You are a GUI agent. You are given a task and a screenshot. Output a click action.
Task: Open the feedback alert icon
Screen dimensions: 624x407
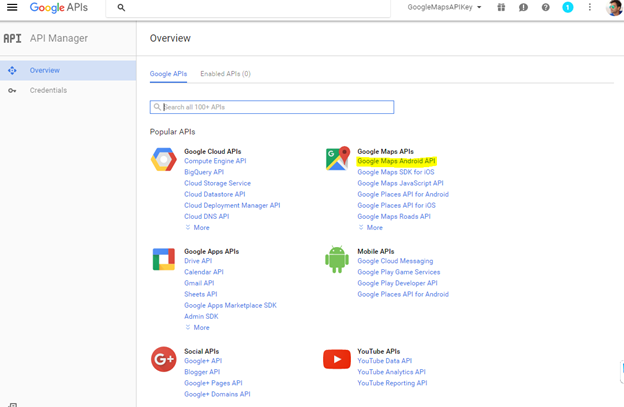(x=523, y=7)
